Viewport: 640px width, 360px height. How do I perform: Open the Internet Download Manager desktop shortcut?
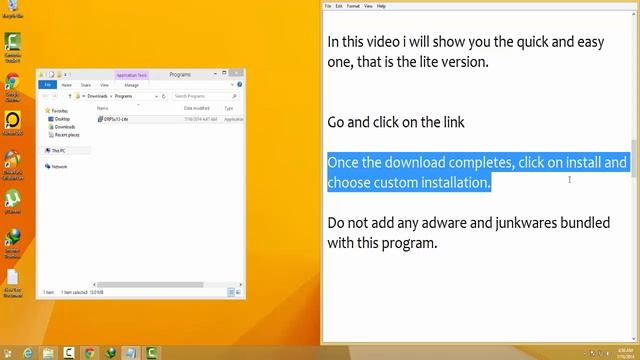[x=13, y=244]
